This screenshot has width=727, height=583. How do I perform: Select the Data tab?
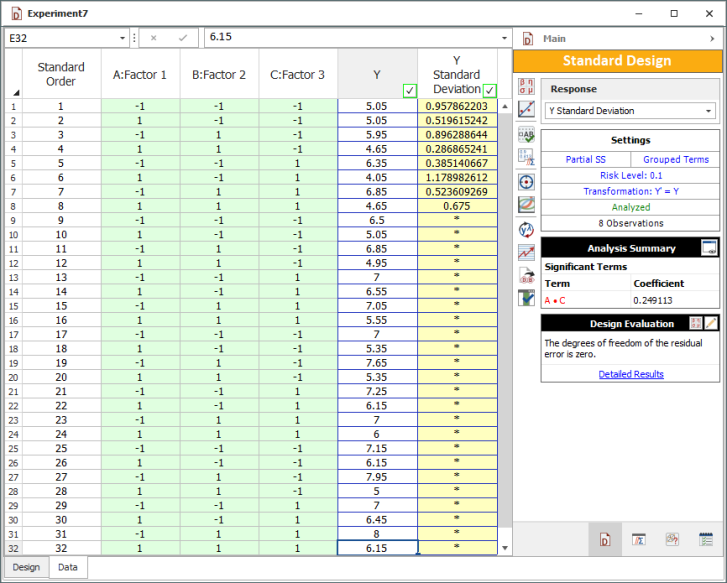pyautogui.click(x=69, y=567)
